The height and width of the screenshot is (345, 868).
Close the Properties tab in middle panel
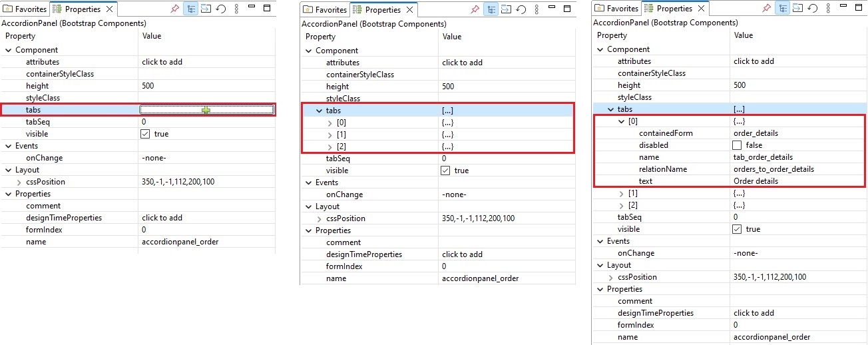coord(410,10)
